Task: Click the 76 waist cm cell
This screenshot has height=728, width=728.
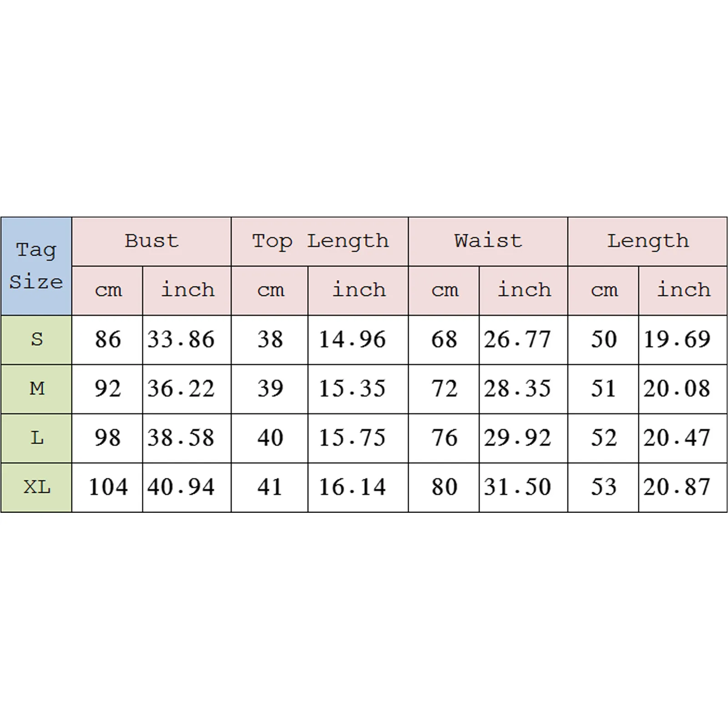Action: click(x=444, y=438)
